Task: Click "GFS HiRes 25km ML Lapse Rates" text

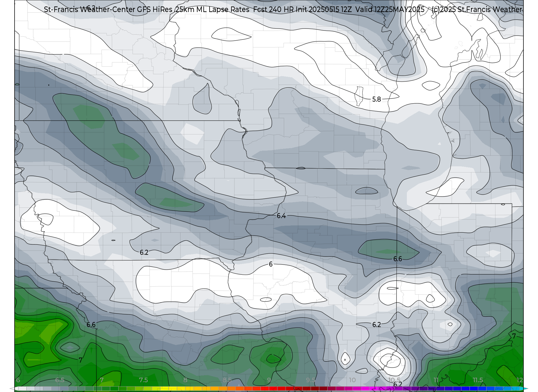Action: pos(193,10)
